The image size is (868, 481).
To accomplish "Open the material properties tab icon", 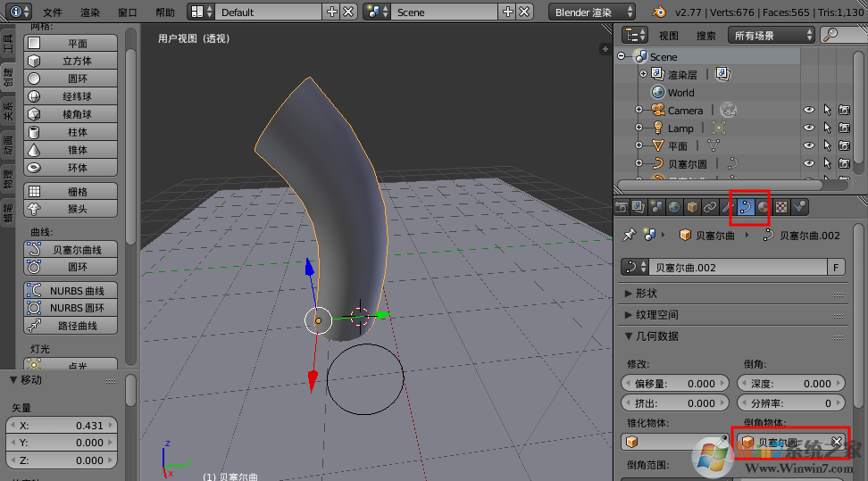I will [x=764, y=207].
